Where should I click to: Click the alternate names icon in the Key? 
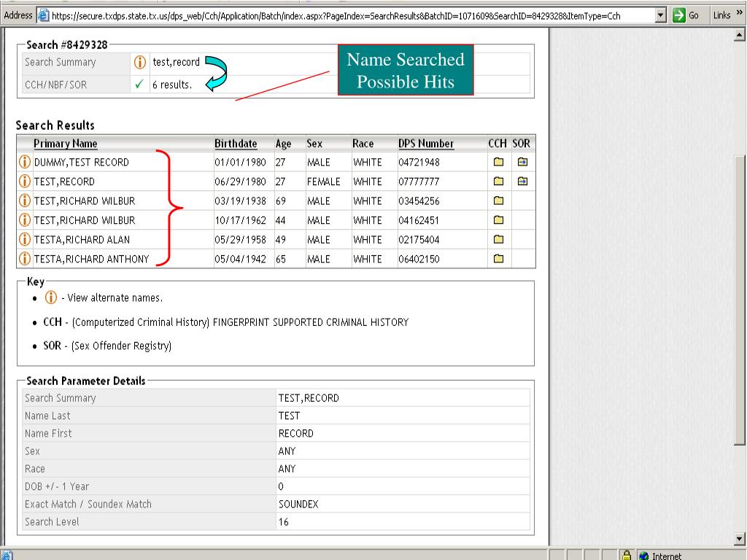tap(50, 297)
